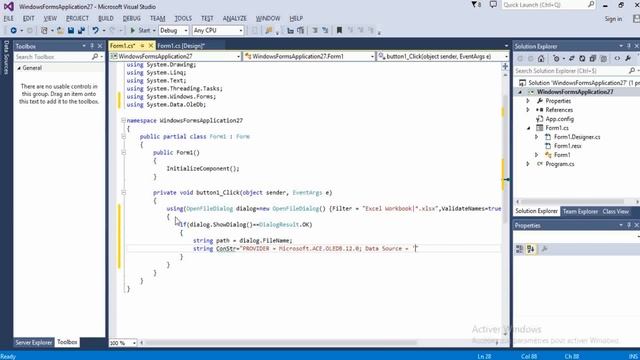Select Form1.resx in Solution Explorer
The image size is (640, 360).
[567, 146]
